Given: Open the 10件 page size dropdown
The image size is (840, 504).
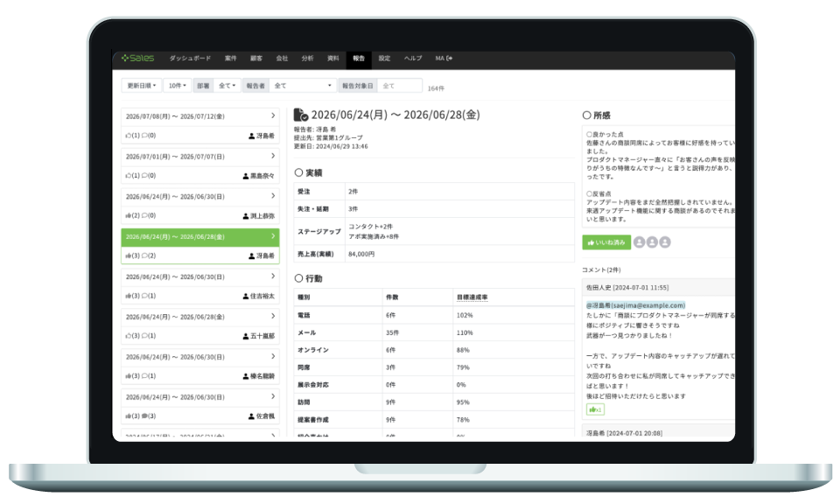Looking at the screenshot, I should point(178,86).
